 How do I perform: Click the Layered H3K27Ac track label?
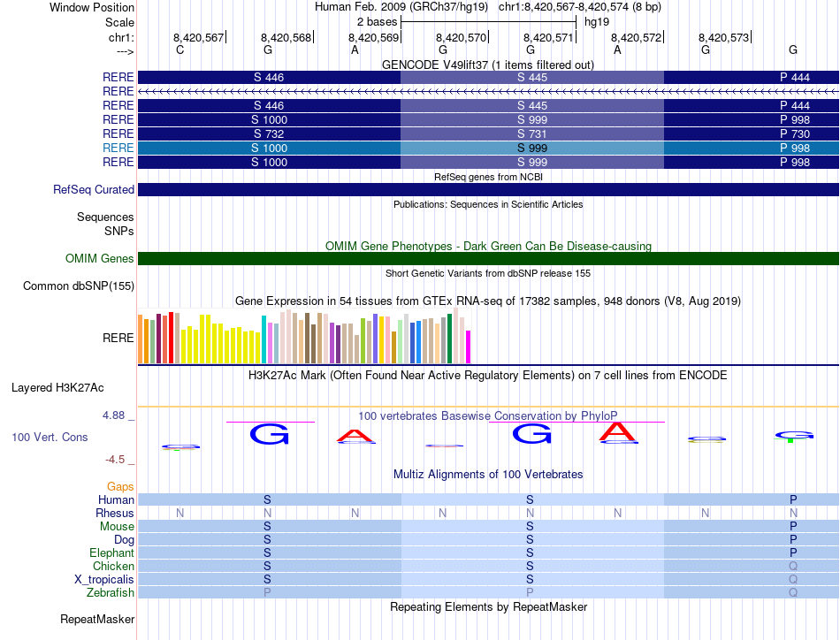pyautogui.click(x=57, y=388)
